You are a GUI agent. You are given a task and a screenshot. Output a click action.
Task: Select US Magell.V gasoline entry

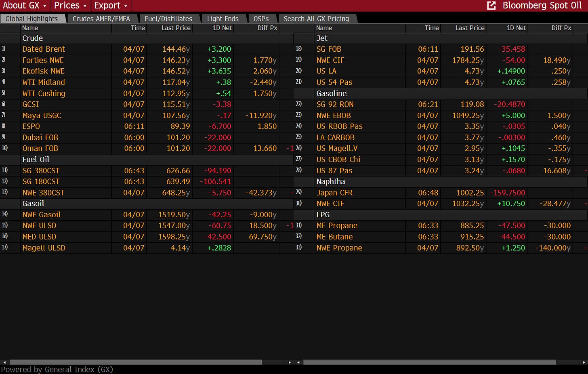pyautogui.click(x=441, y=148)
